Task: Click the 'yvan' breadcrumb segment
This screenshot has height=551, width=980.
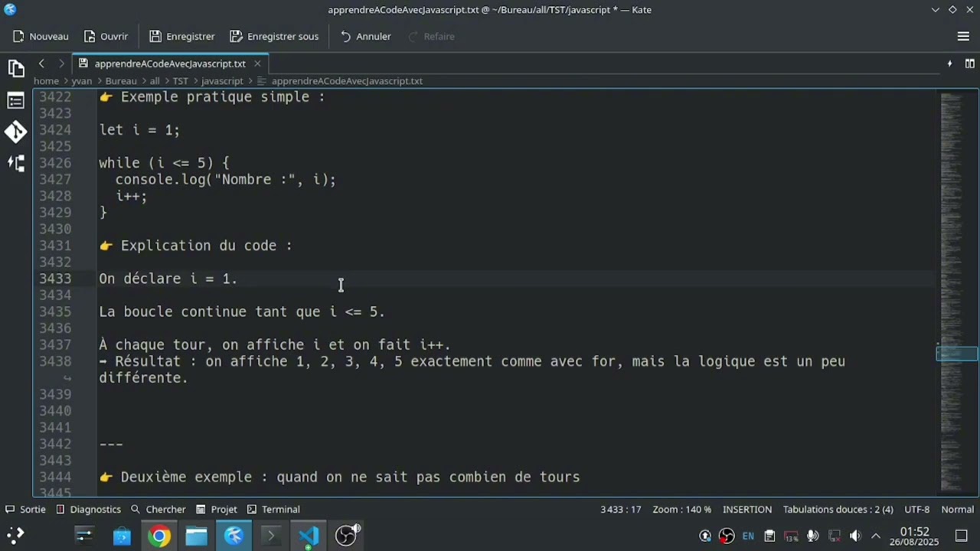Action: pos(82,80)
